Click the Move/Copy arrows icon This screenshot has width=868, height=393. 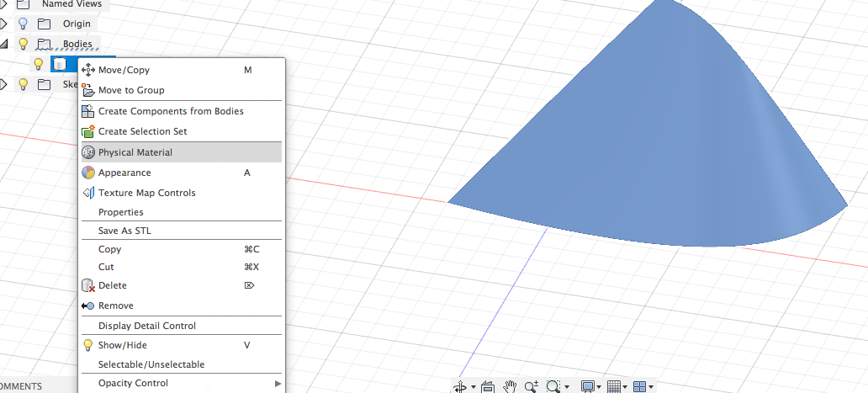pos(88,70)
